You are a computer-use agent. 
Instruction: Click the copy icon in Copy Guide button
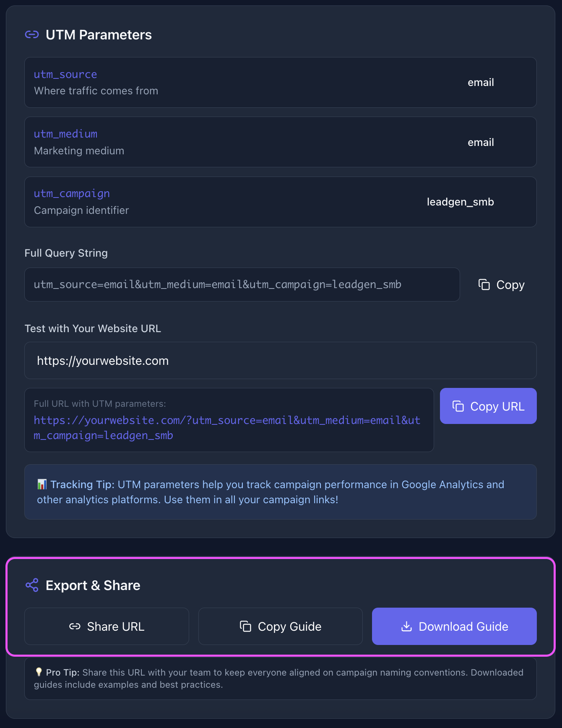pyautogui.click(x=245, y=627)
